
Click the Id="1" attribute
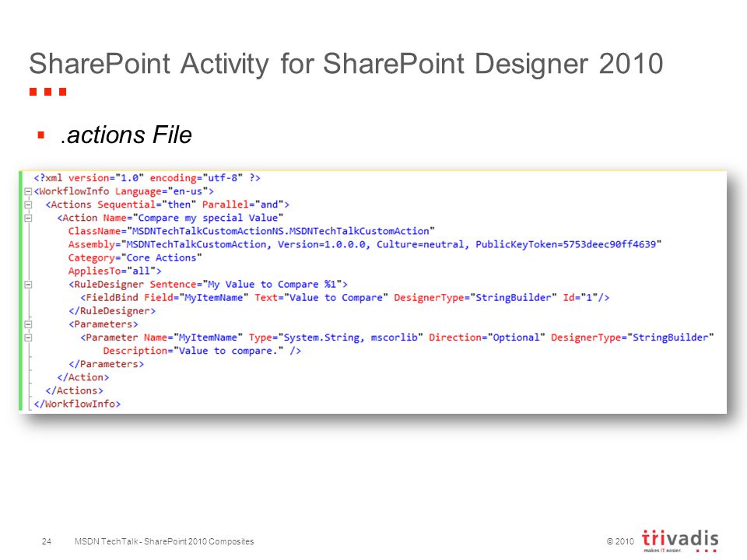point(580,298)
